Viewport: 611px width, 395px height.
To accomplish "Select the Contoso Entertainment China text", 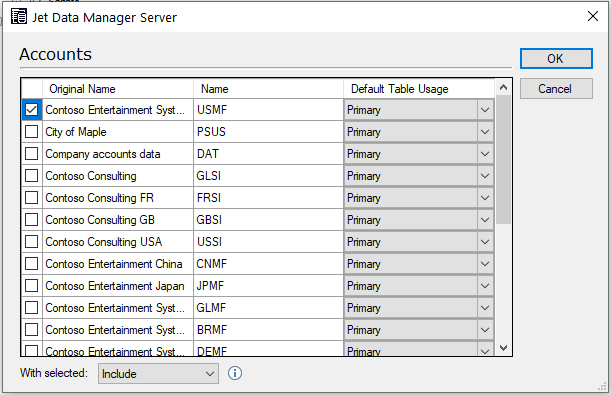I will (x=114, y=264).
